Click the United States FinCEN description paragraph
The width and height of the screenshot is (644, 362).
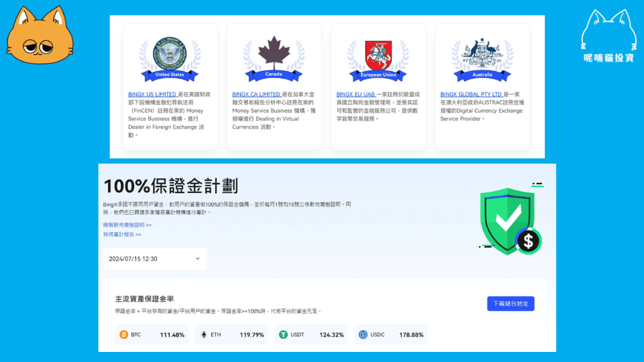coord(170,115)
